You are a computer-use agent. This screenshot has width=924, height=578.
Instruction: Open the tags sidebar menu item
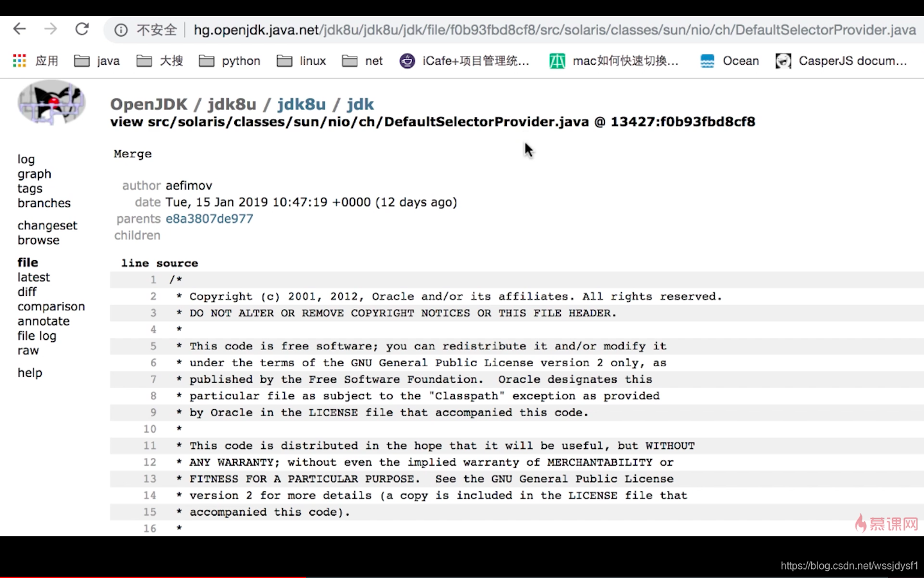pos(30,189)
